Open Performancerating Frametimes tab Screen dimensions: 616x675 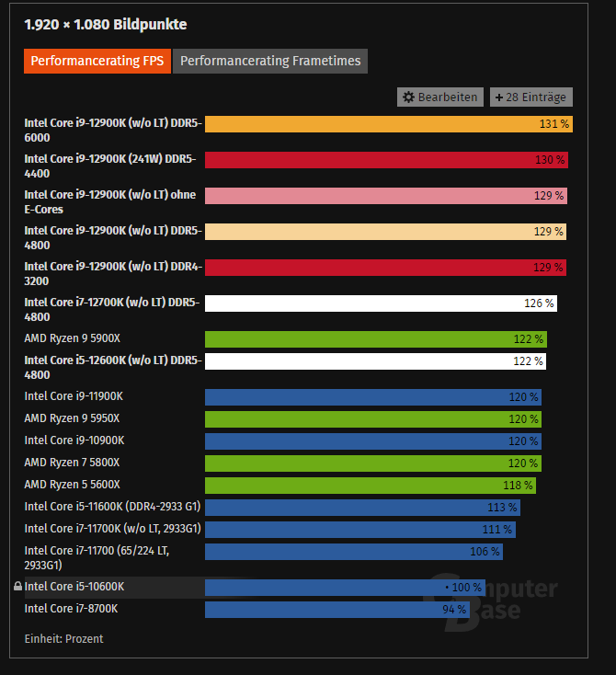pos(270,61)
